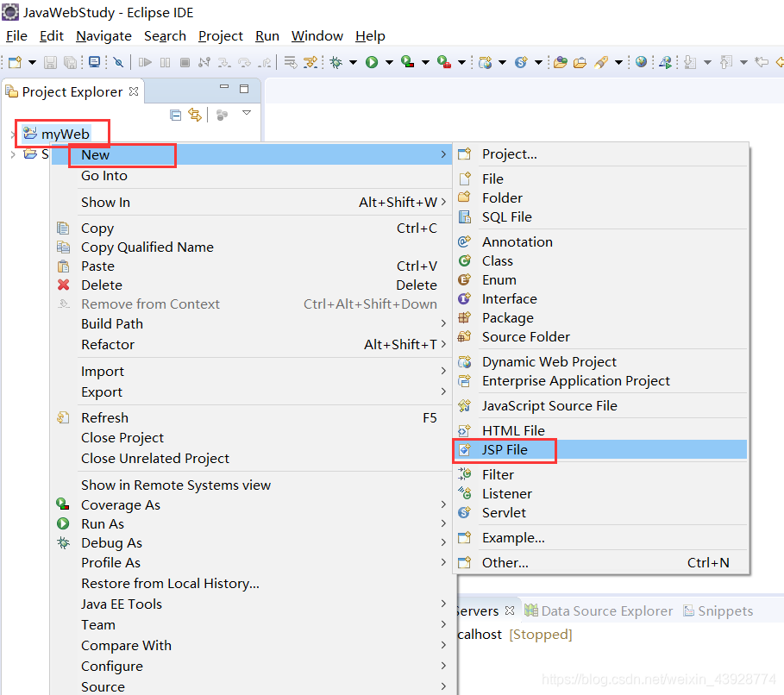The width and height of the screenshot is (784, 695).
Task: Open the Web Browser globe icon
Action: point(641,62)
